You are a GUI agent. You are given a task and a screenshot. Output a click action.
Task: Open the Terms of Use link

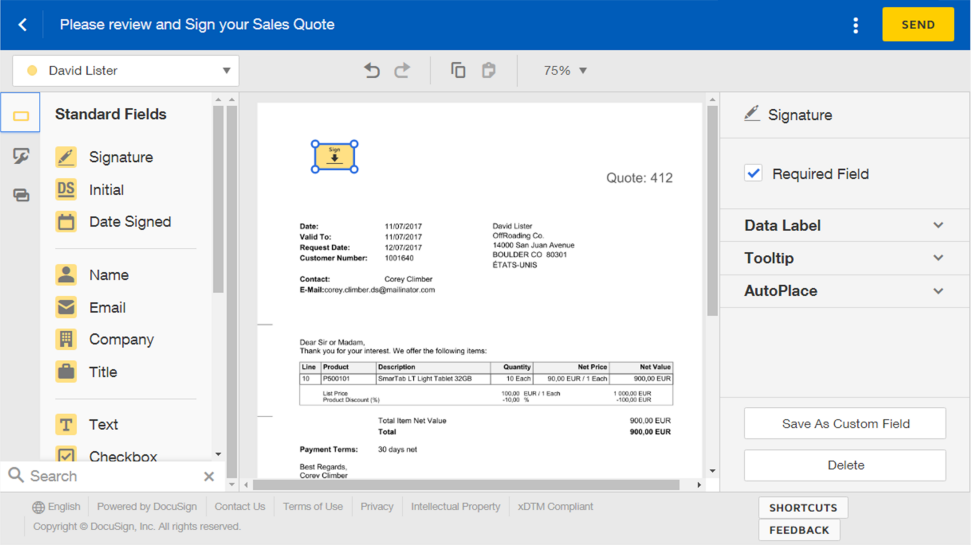[x=313, y=507]
